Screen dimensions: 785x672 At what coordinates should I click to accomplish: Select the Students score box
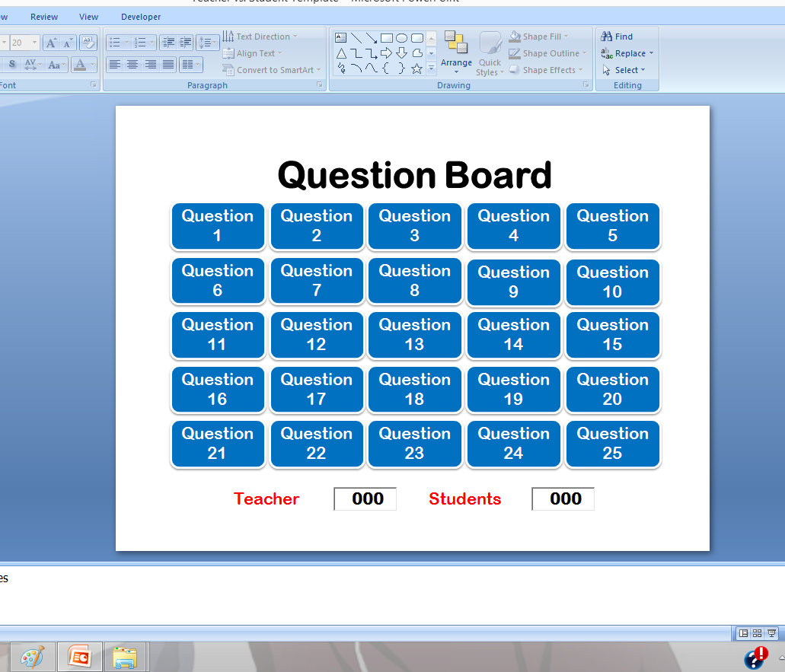point(563,499)
